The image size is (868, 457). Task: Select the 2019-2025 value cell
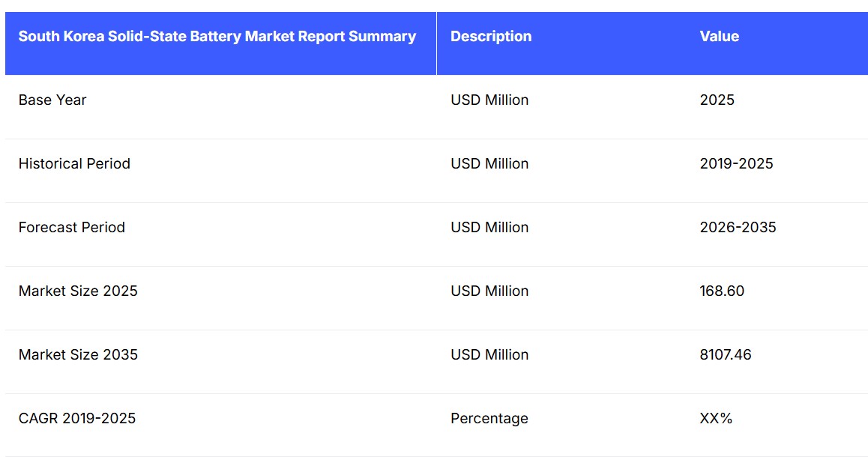point(736,164)
